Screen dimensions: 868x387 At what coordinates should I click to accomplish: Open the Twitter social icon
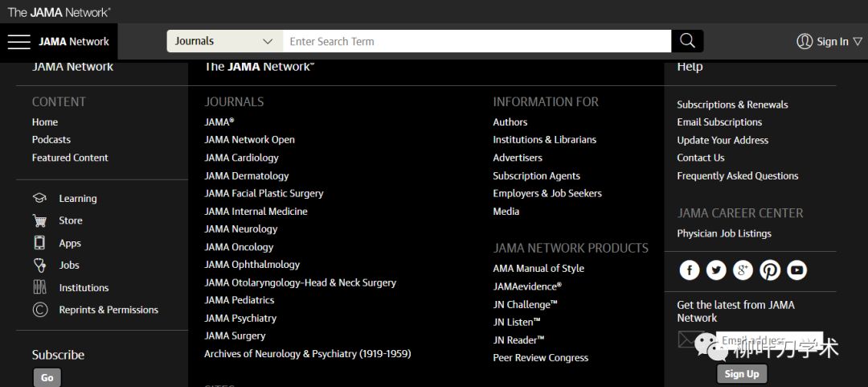point(716,270)
